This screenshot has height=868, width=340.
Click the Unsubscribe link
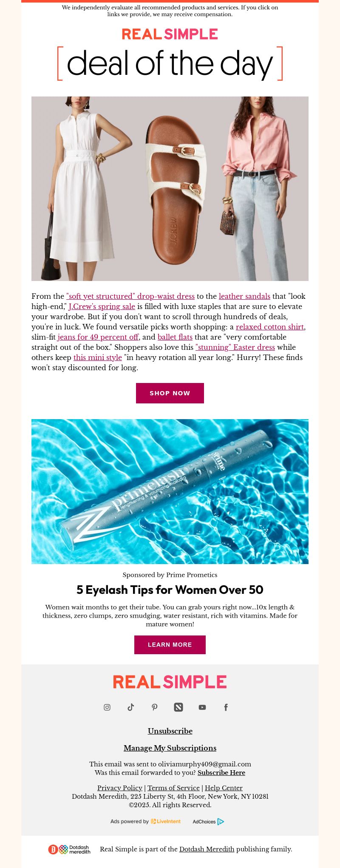tap(170, 731)
